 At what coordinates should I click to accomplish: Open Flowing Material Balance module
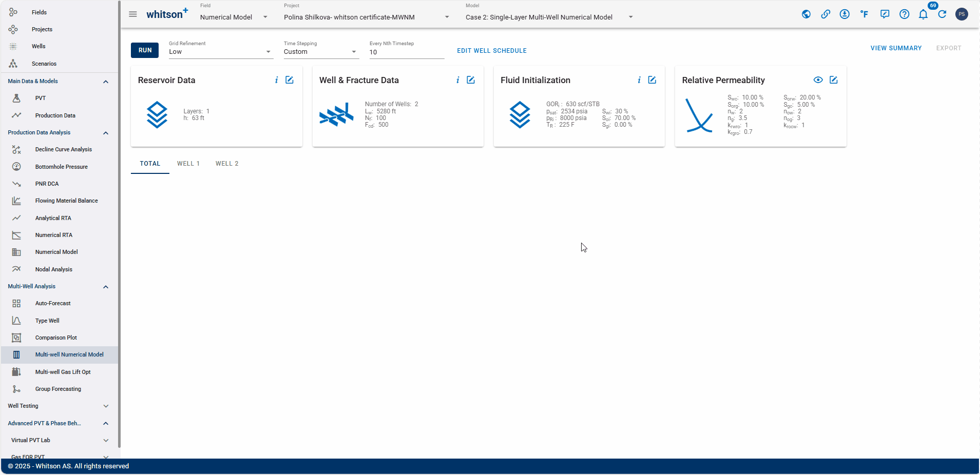point(59,201)
